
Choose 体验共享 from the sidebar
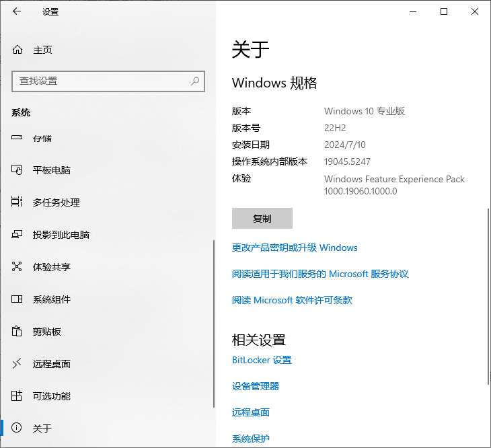108,267
